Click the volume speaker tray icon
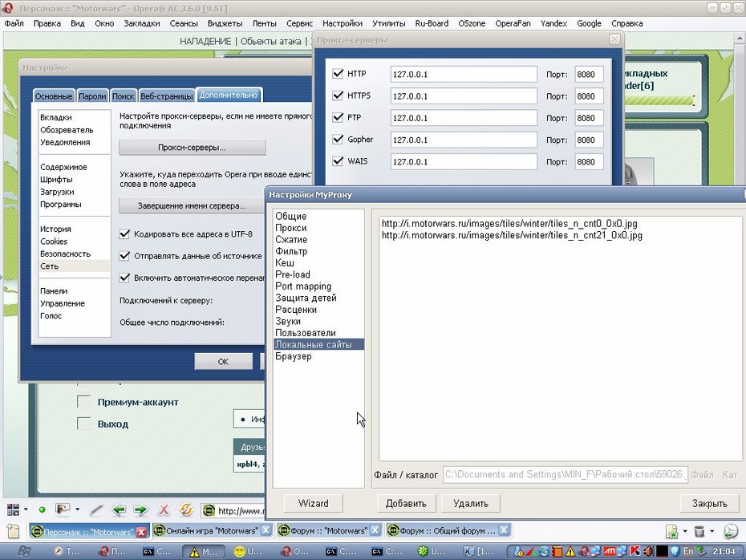 [648, 551]
